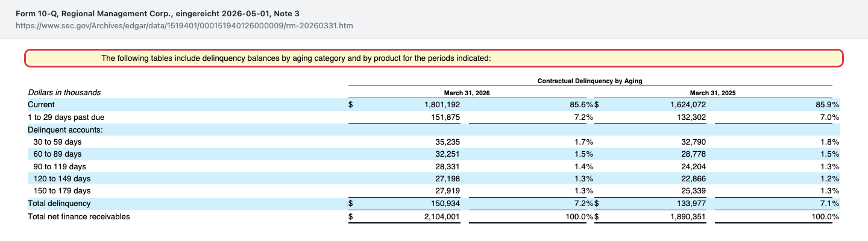Click the 'March 31, 2025' column header
This screenshot has height=241, width=868.
(x=712, y=93)
